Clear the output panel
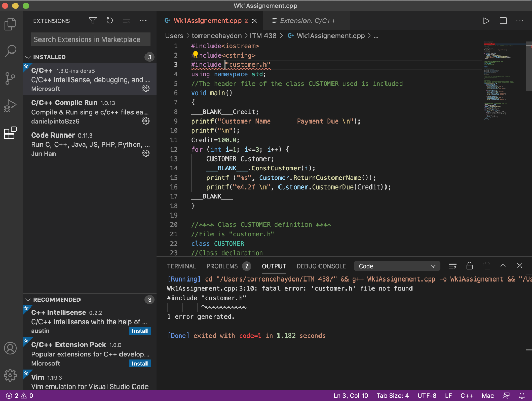Viewport: 532px width, 401px height. [453, 266]
